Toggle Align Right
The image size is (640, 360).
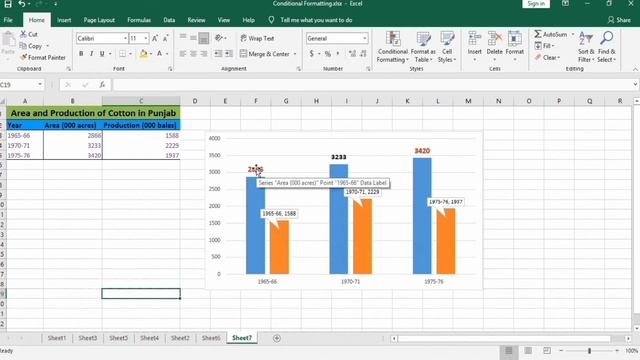pos(204,54)
